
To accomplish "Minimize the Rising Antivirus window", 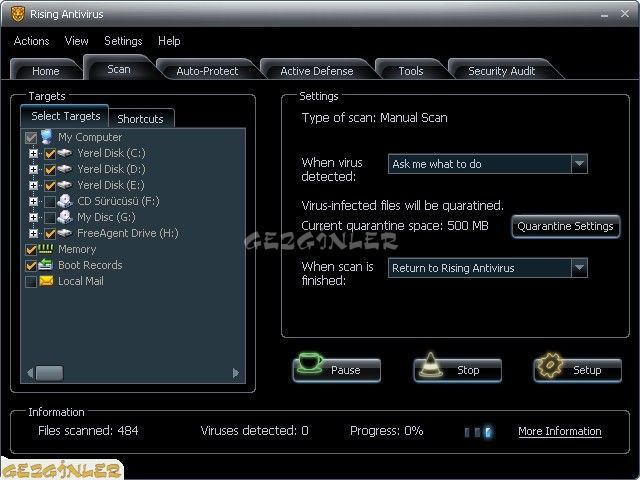I will tap(604, 15).
